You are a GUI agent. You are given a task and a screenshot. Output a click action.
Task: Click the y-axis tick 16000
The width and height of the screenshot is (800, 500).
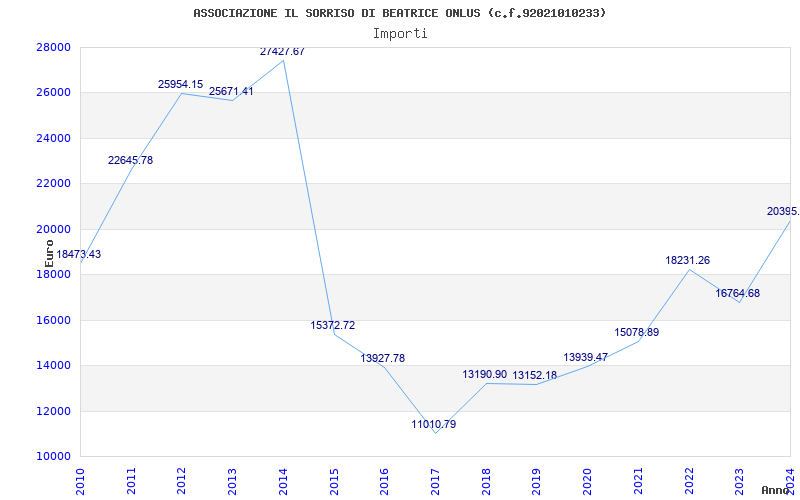[53, 320]
